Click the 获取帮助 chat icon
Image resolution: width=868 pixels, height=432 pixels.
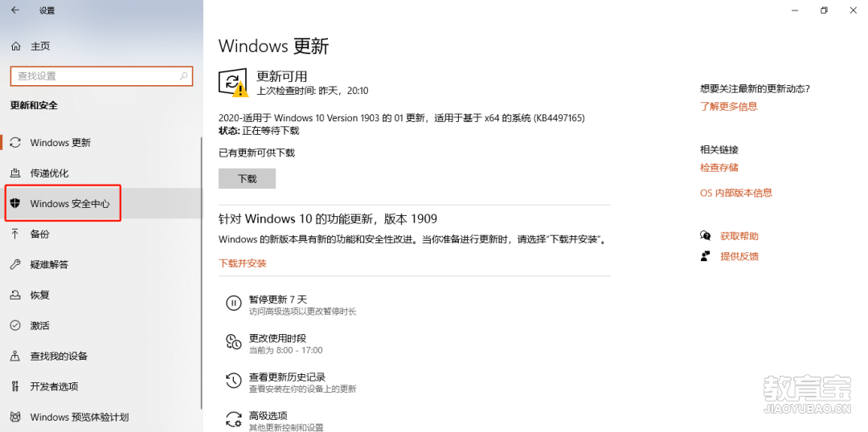click(706, 236)
